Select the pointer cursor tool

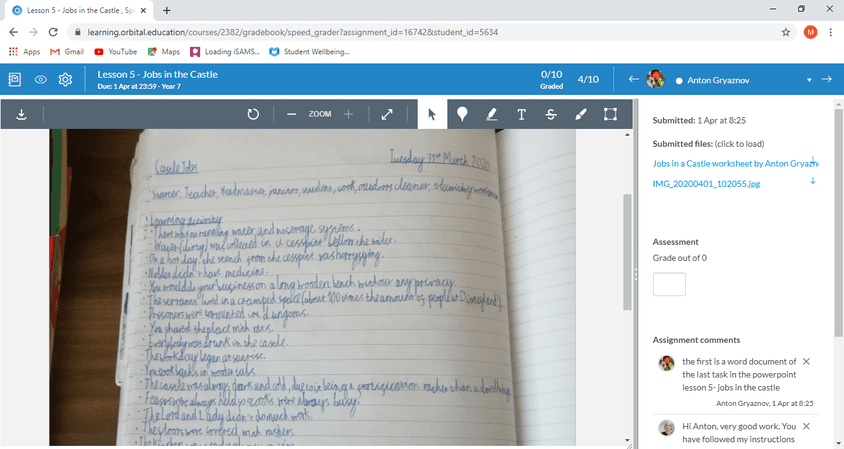pos(432,114)
